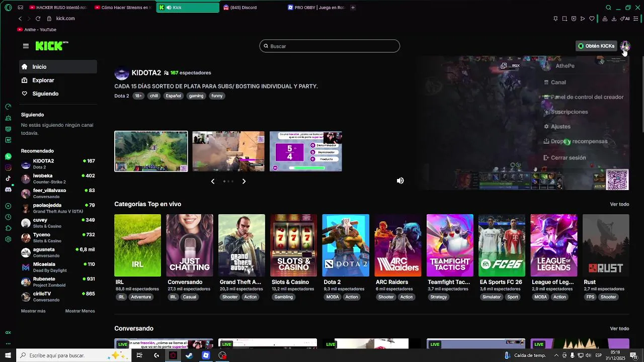Open the user avatar profile menu

pos(625,46)
